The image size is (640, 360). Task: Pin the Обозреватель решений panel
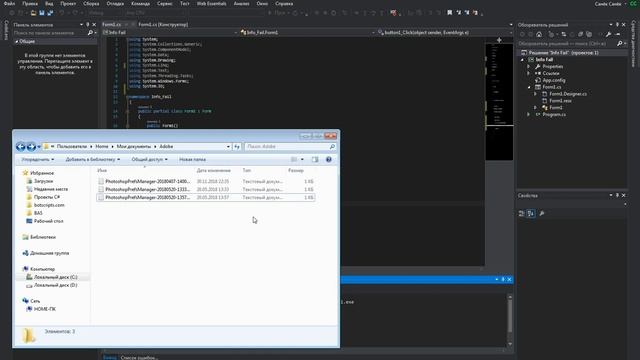tap(617, 25)
